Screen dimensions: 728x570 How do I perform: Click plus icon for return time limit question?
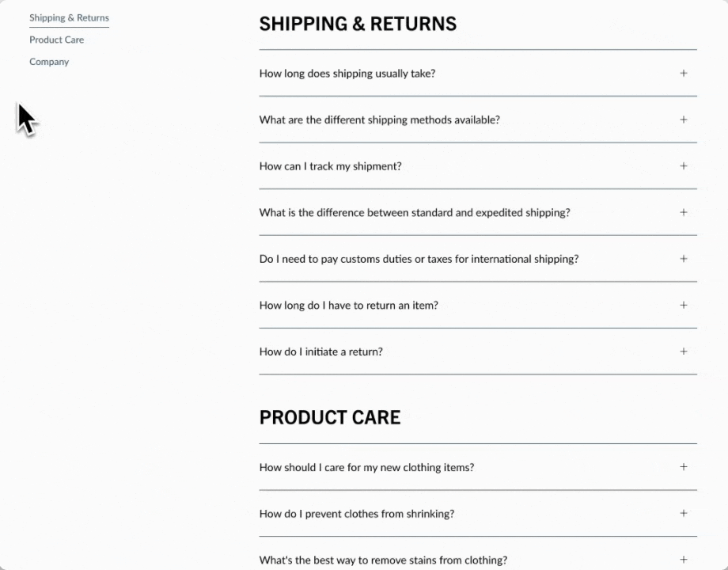684,305
